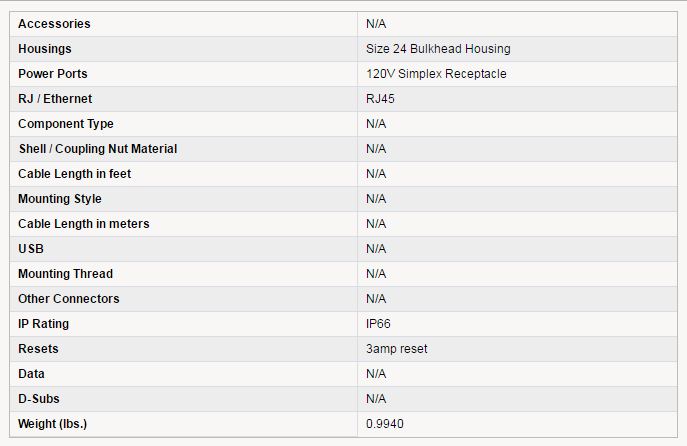Select Cable Length in feet label

pyautogui.click(x=74, y=174)
